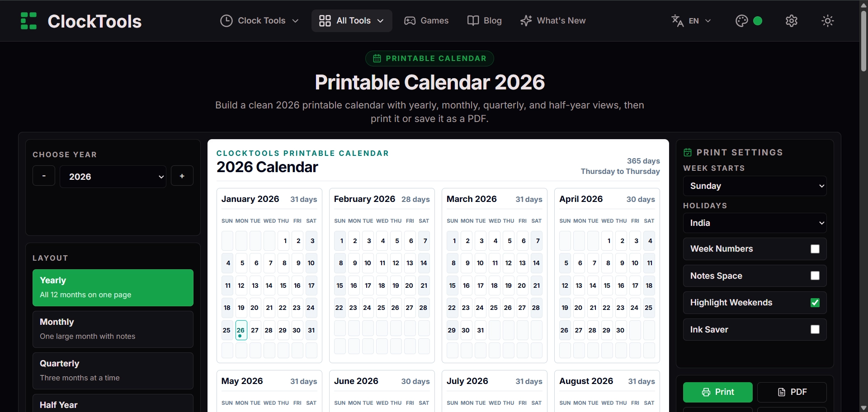Select the Half Year layout option
Viewport: 868px width, 412px height.
113,404
